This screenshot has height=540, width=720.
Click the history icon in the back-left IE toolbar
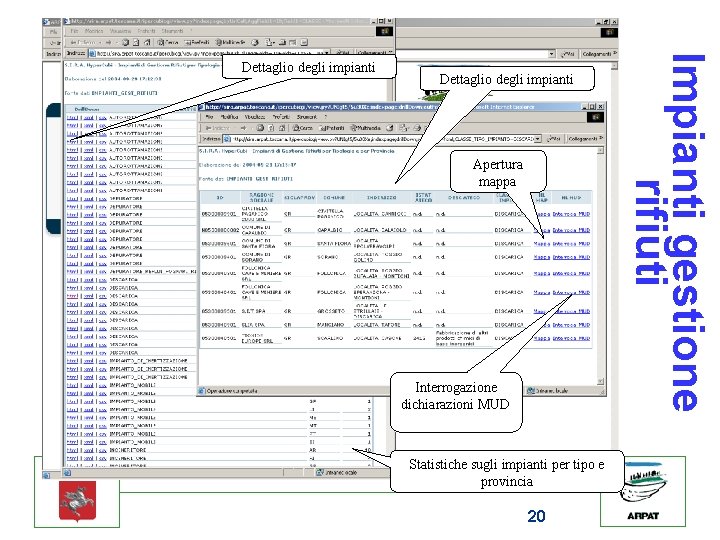pyautogui.click(x=255, y=42)
